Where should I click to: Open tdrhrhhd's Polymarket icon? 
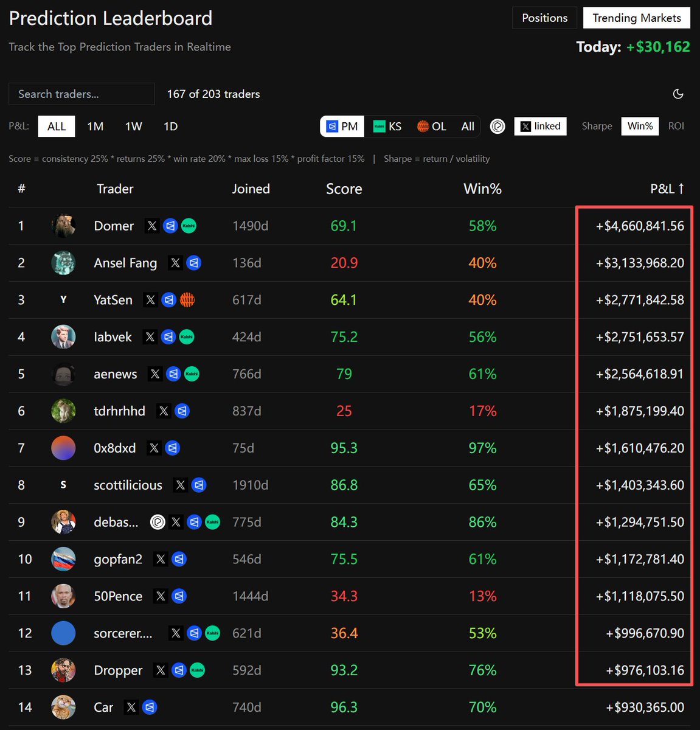point(182,411)
